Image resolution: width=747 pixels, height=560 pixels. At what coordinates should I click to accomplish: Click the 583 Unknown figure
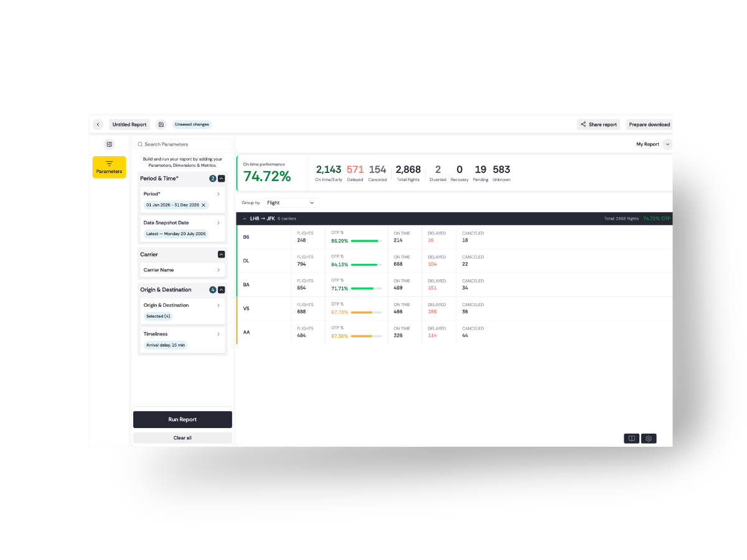pyautogui.click(x=501, y=169)
